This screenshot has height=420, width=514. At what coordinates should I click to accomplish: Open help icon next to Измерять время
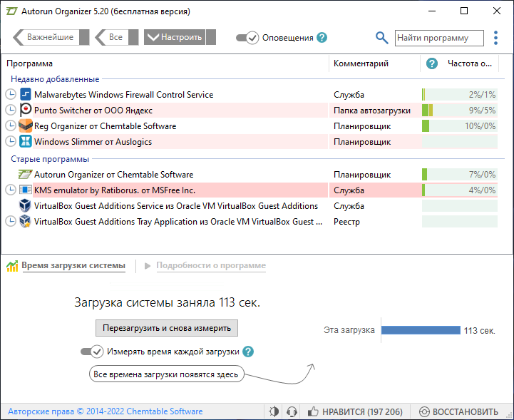point(248,352)
